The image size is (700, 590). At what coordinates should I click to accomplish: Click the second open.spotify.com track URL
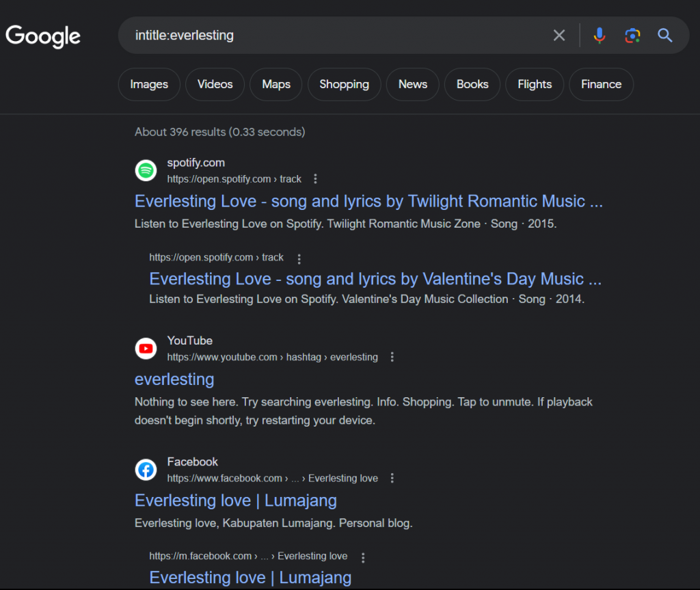[217, 257]
